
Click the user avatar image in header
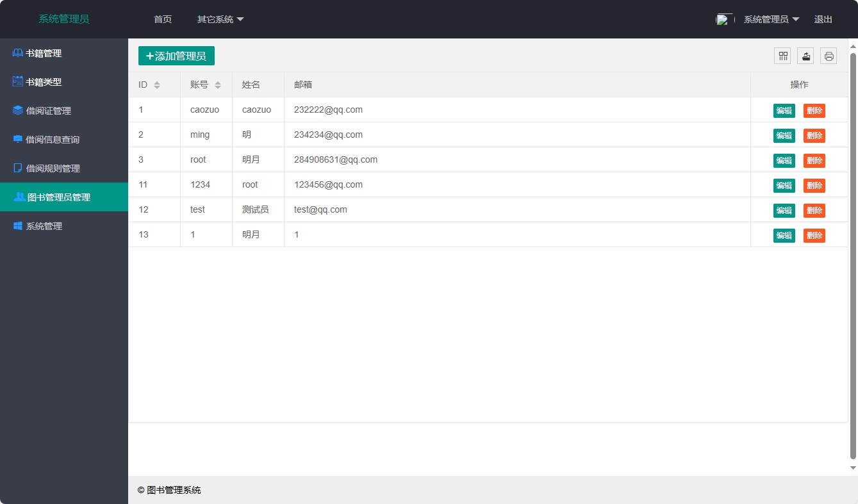point(724,19)
